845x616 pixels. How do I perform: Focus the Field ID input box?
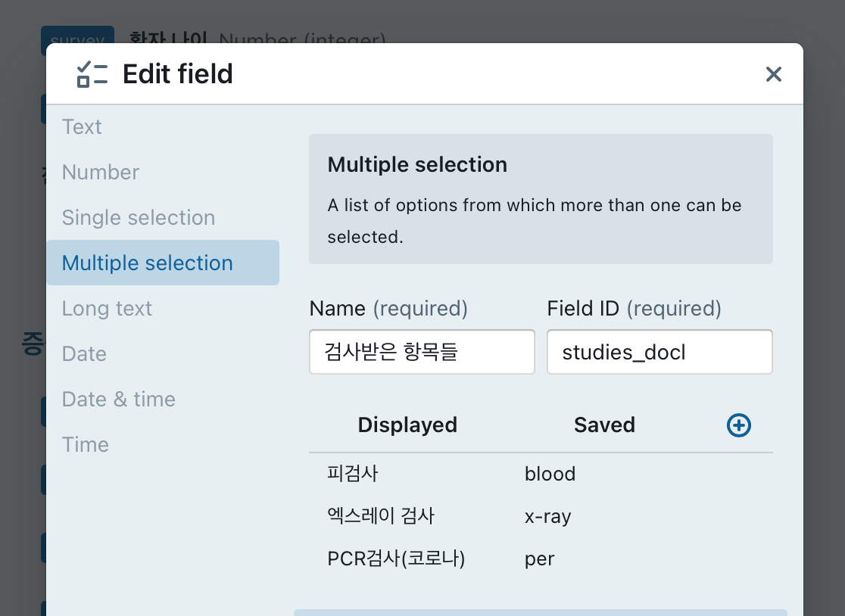[659, 352]
